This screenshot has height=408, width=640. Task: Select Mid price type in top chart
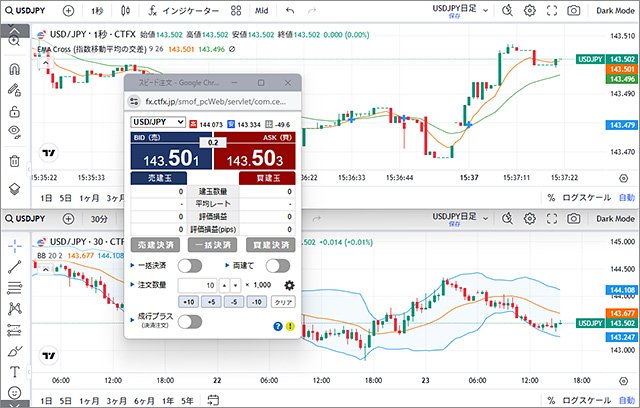[261, 11]
